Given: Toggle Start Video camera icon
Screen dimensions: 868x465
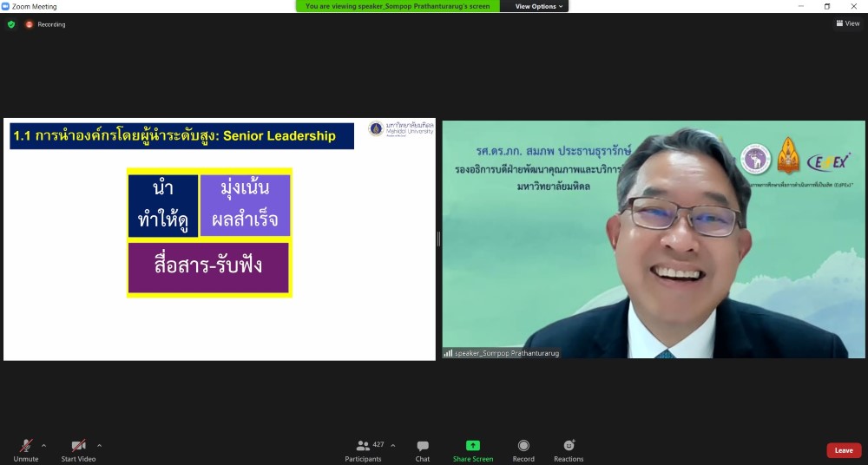Looking at the screenshot, I should click(78, 445).
